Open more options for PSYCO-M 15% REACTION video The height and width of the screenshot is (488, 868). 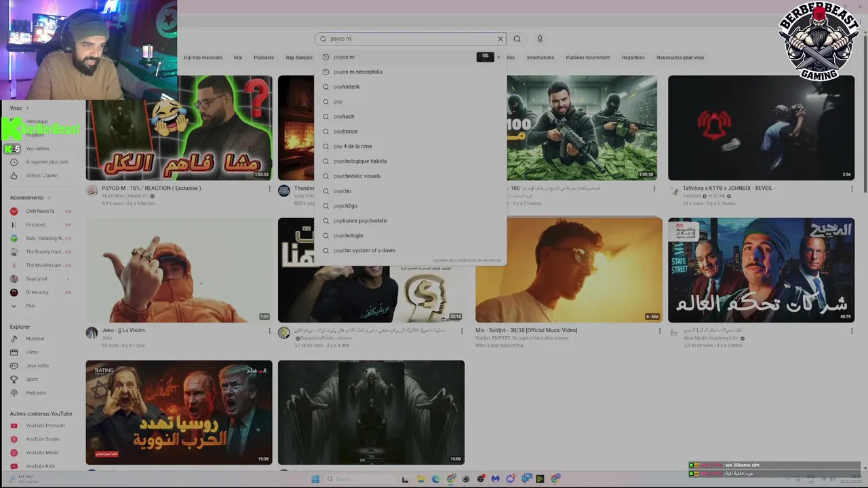click(269, 189)
